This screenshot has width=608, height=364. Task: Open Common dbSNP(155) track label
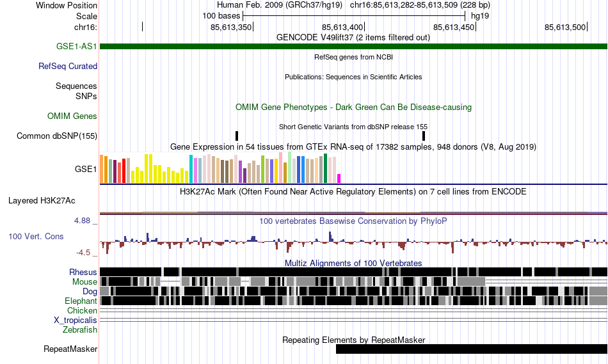pos(57,136)
